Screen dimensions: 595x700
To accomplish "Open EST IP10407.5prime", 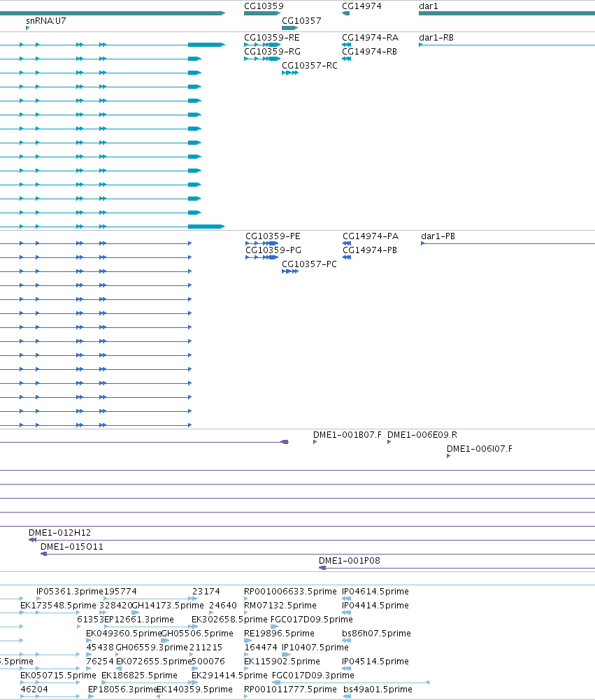I will pos(315,648).
